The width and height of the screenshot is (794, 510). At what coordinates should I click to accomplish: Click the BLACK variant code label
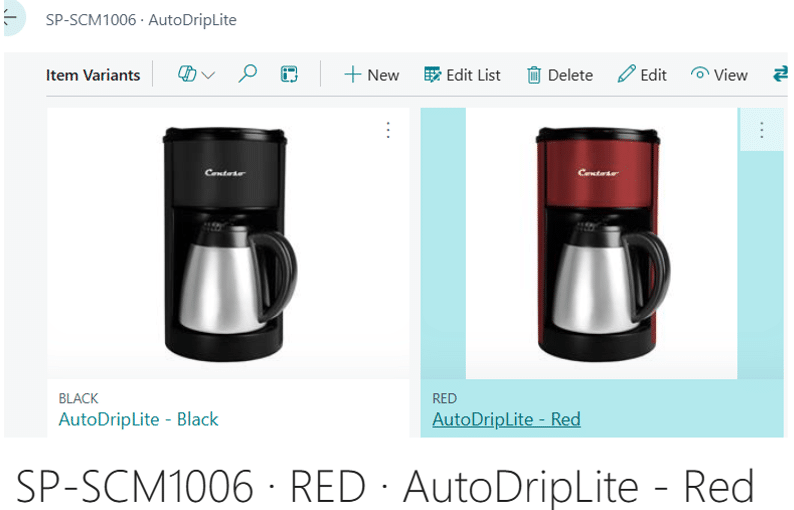(78, 399)
